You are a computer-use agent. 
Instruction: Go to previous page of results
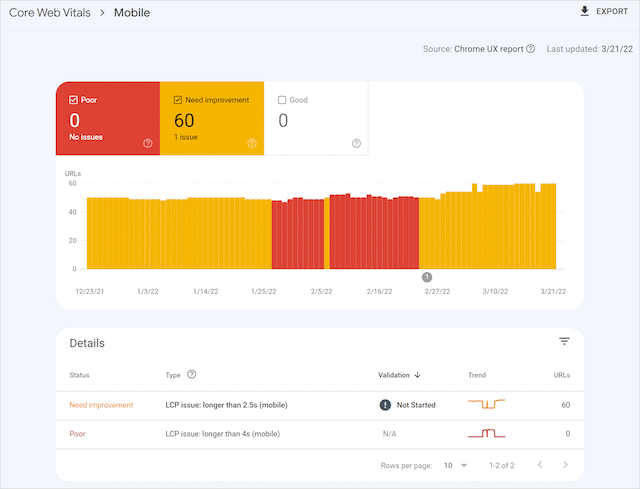tap(540, 465)
